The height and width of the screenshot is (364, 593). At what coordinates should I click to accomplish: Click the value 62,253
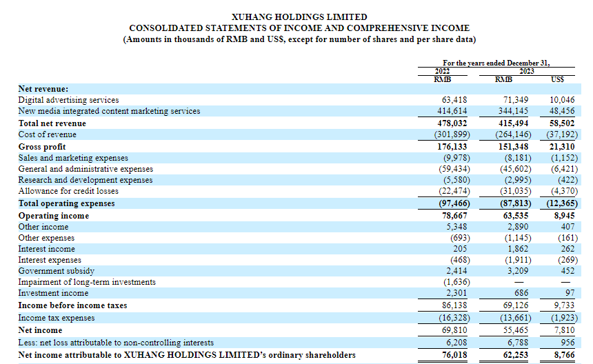[516, 355]
